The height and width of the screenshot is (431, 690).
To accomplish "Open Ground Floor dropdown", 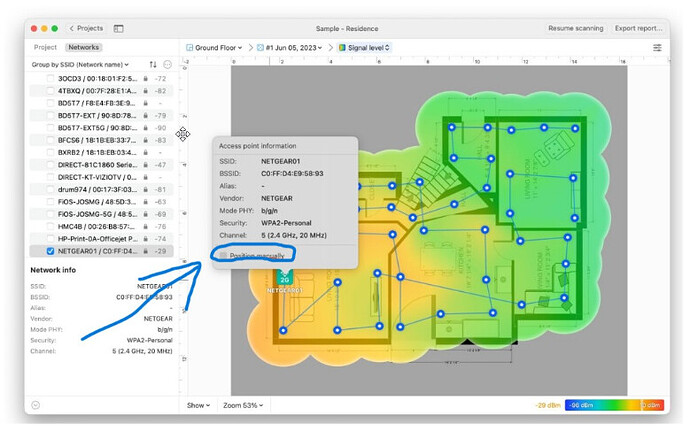I will (214, 48).
